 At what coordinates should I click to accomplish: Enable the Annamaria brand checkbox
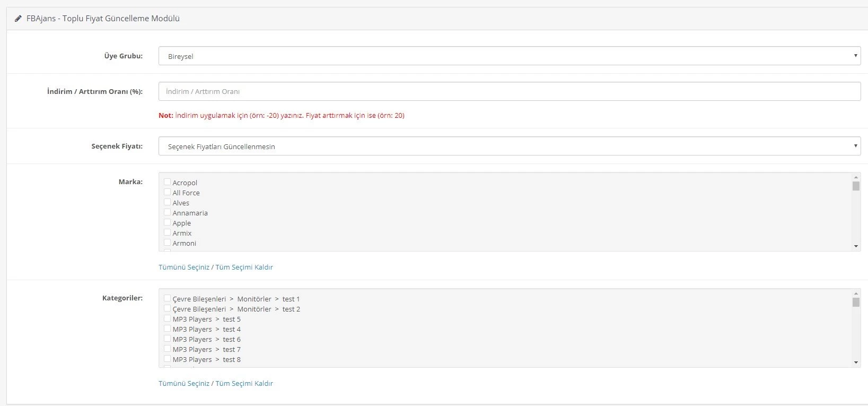pos(167,212)
